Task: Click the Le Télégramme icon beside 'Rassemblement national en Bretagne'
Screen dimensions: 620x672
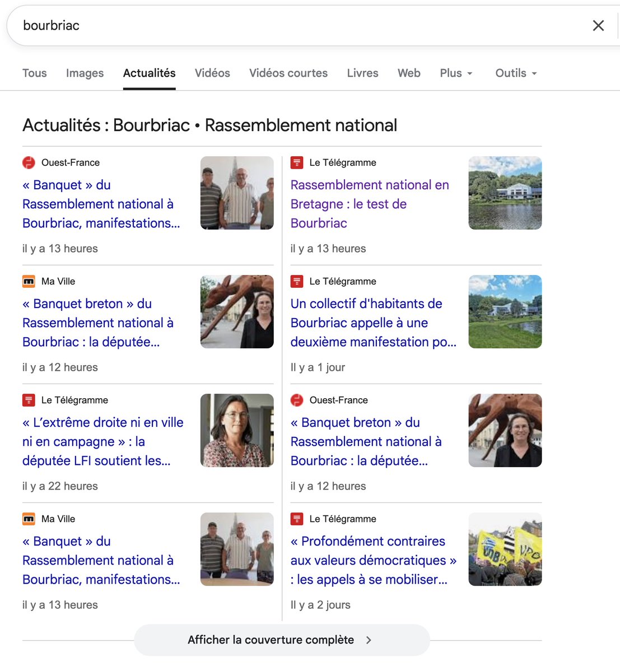Action: coord(297,162)
